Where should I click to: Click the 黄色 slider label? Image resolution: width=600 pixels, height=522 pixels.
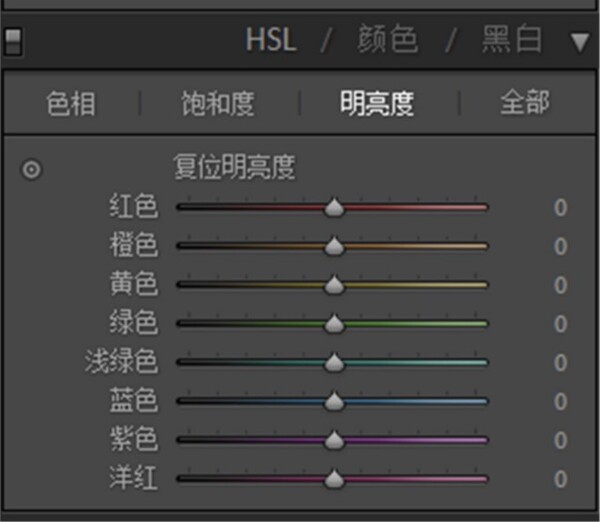[134, 284]
